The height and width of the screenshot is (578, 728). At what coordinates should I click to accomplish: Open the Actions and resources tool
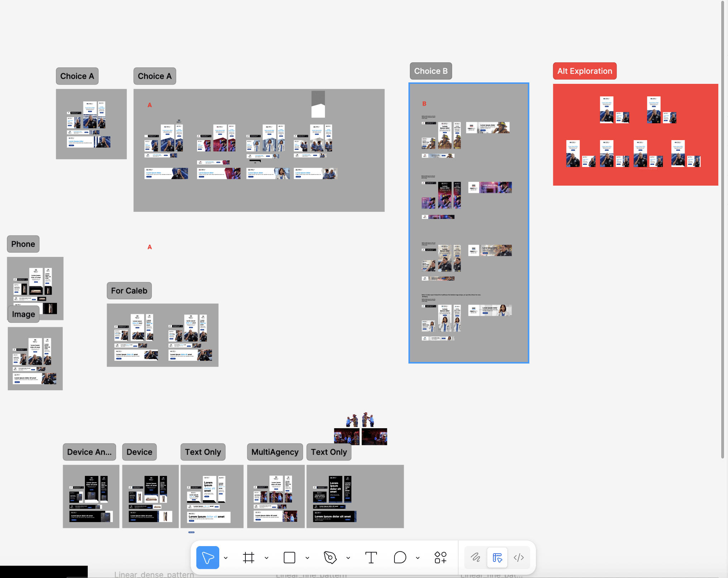pyautogui.click(x=440, y=558)
